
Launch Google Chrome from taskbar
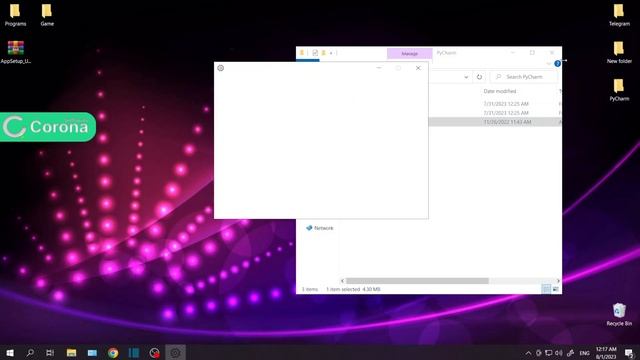pos(113,353)
